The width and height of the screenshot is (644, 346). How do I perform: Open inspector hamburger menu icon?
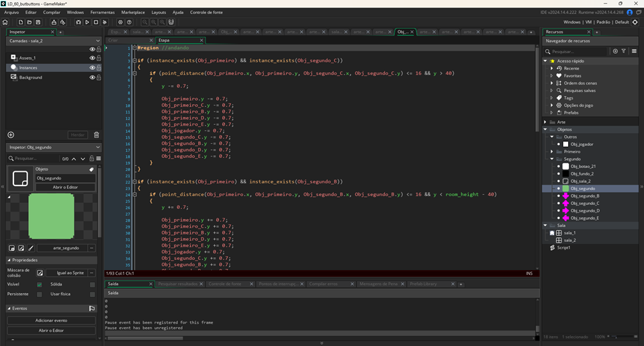[x=99, y=159]
